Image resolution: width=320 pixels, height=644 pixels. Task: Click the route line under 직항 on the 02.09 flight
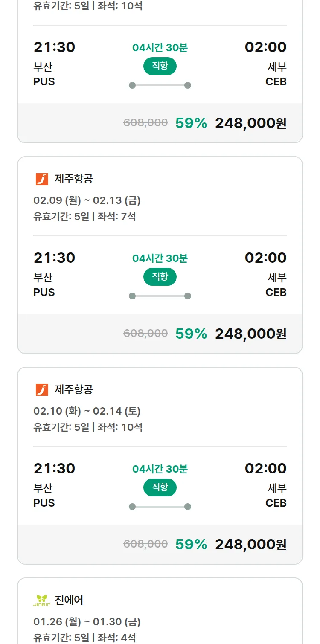tap(160, 296)
